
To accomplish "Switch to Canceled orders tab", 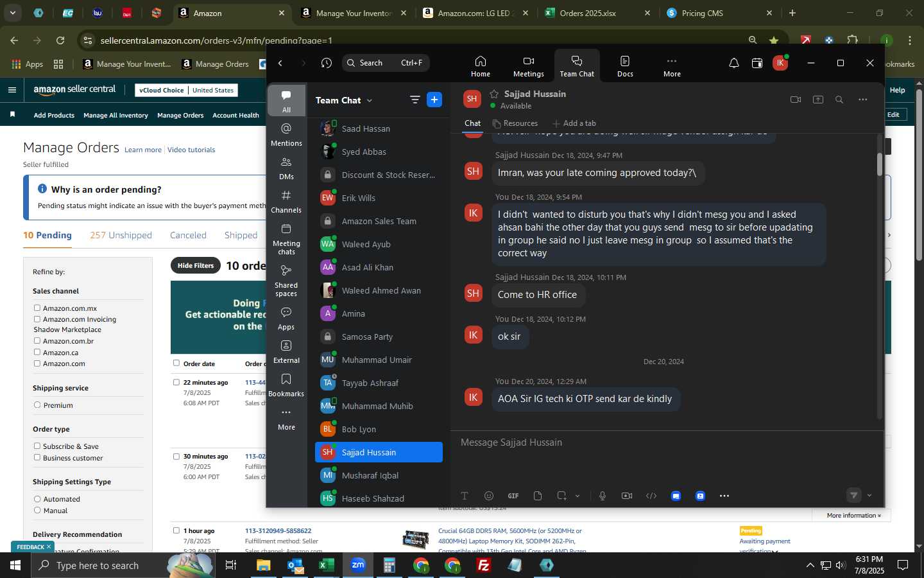I will coord(188,235).
